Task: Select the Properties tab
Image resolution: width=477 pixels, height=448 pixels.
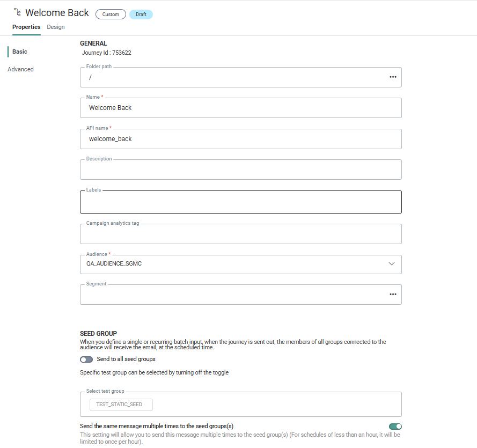Action: (x=26, y=27)
